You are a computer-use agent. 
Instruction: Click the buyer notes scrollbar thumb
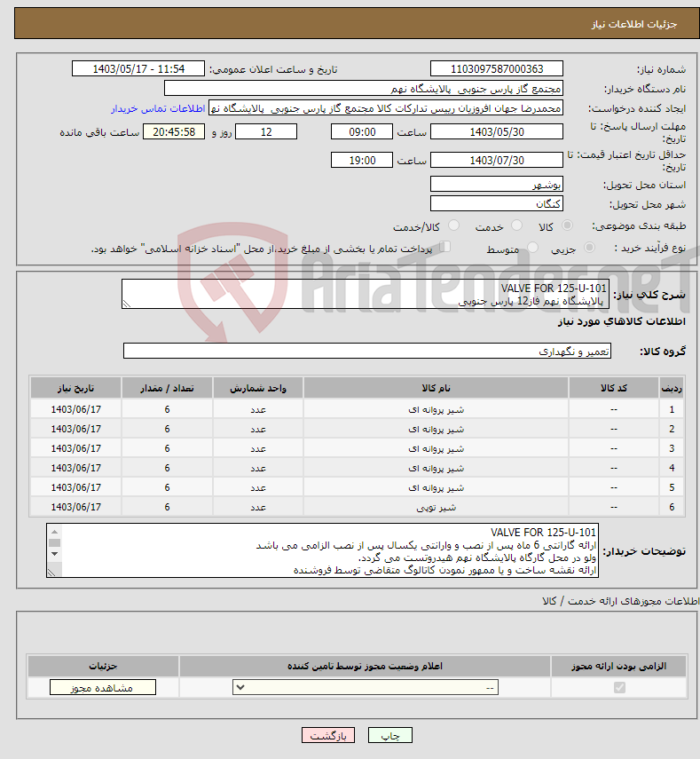pyautogui.click(x=55, y=543)
